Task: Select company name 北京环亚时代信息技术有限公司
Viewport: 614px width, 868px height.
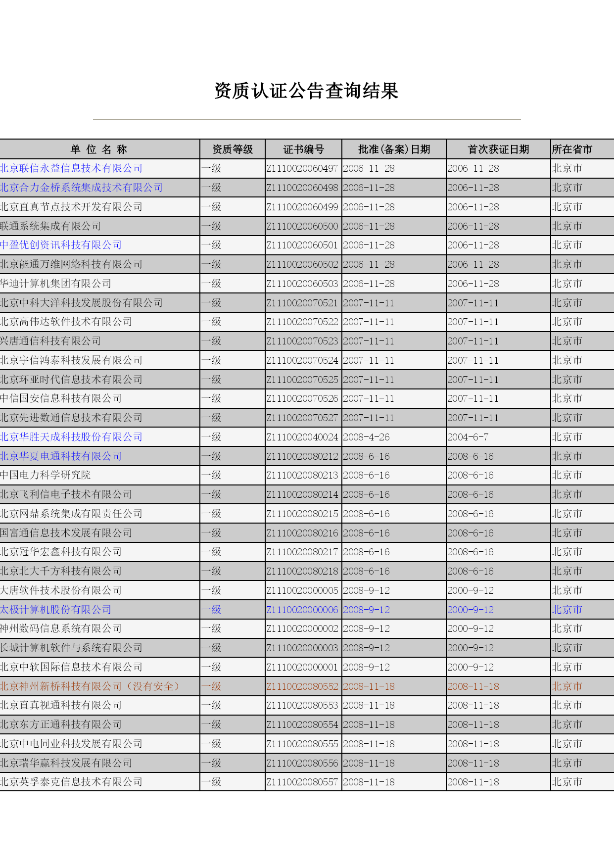Action: (71, 380)
